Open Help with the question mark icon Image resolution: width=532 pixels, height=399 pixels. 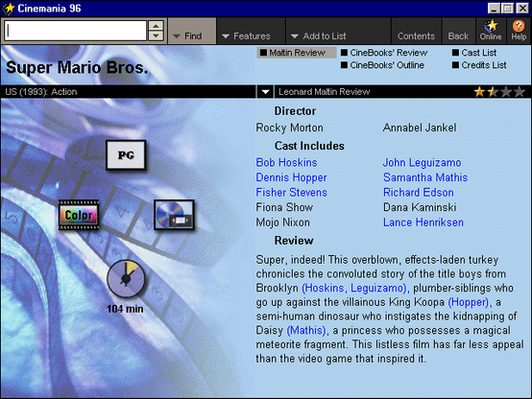519,31
